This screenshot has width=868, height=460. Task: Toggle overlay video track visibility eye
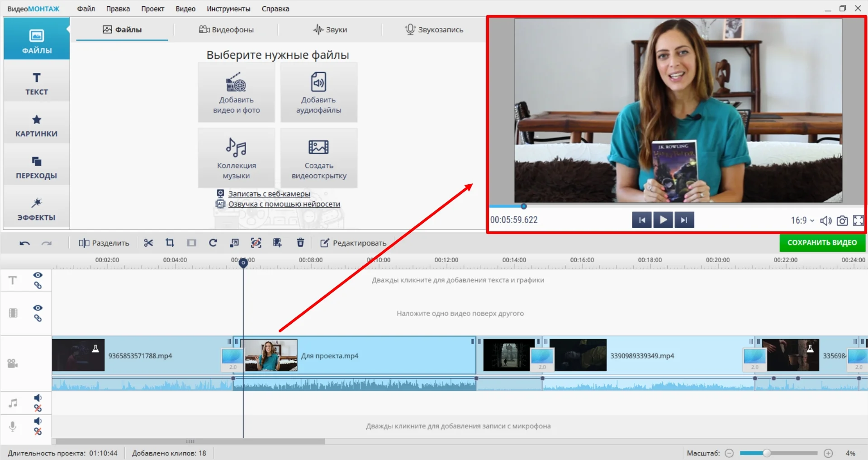(x=38, y=308)
